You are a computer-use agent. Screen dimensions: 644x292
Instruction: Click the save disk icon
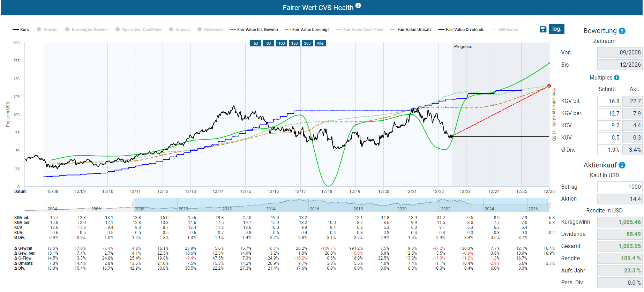tap(543, 29)
